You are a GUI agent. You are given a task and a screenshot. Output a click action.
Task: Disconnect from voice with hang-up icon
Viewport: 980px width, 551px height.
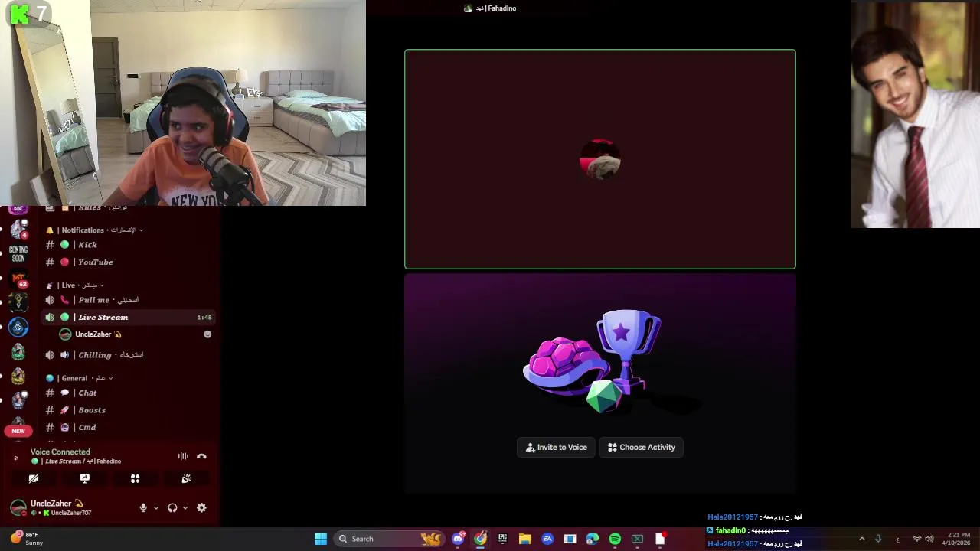pos(201,456)
